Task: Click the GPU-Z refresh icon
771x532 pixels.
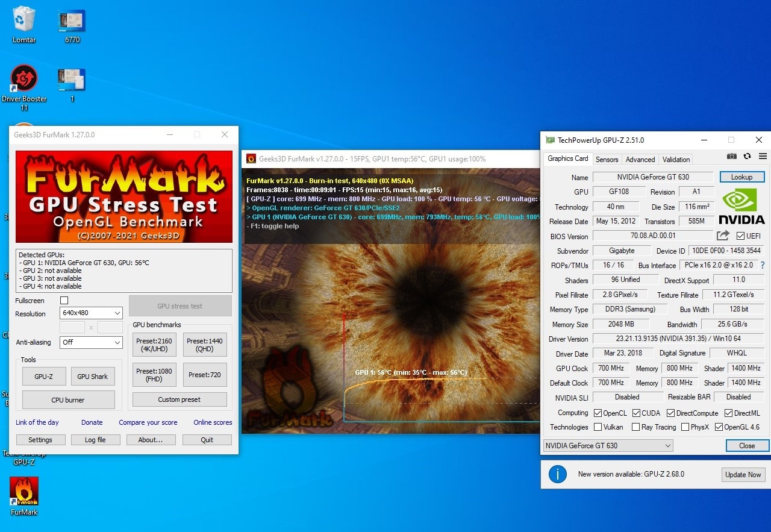Action: pyautogui.click(x=747, y=156)
